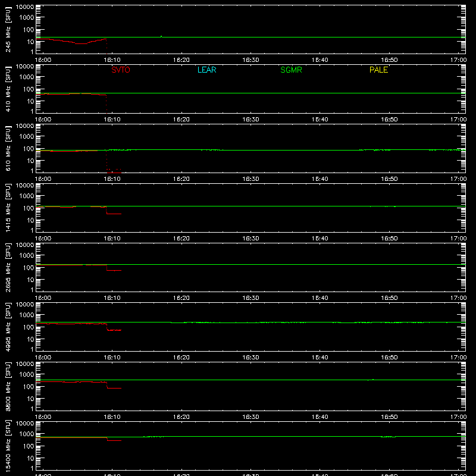Click the 16:30 label under the 8800 MHz plot
The image size is (476, 476).
[250, 417]
